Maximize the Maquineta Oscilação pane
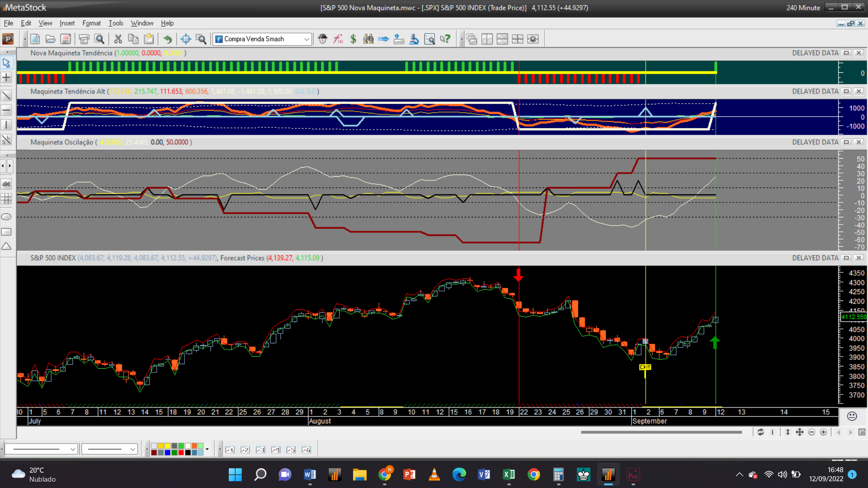 [x=846, y=142]
